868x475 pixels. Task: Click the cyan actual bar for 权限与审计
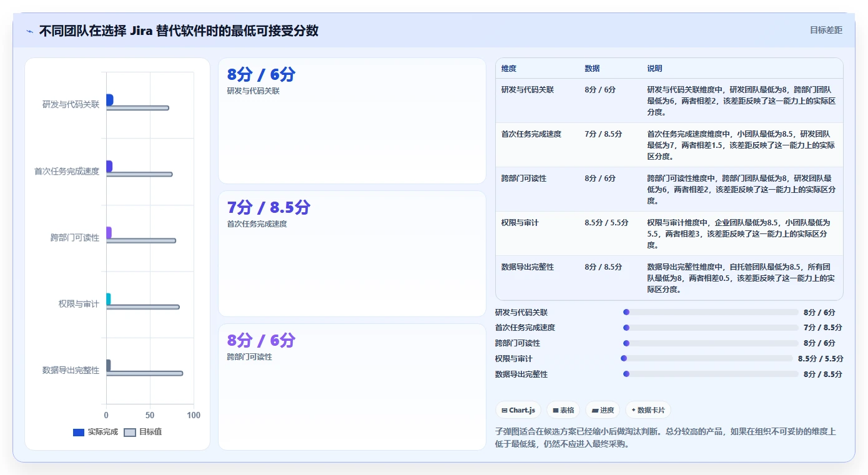pos(109,299)
